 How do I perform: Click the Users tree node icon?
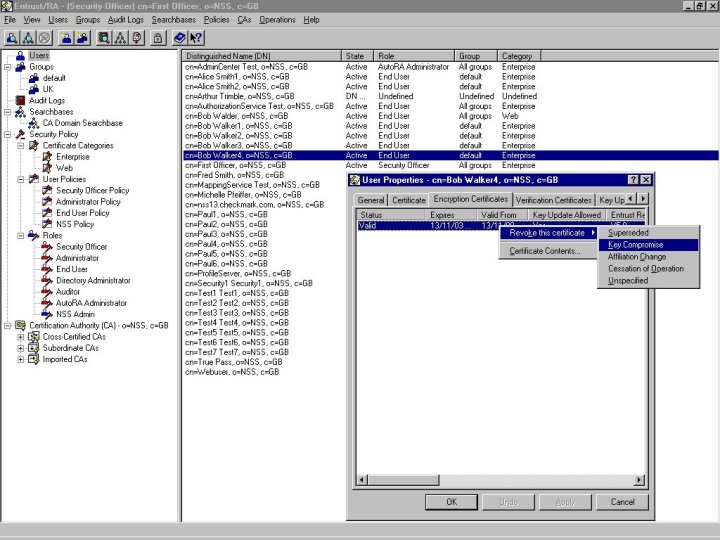click(20, 56)
